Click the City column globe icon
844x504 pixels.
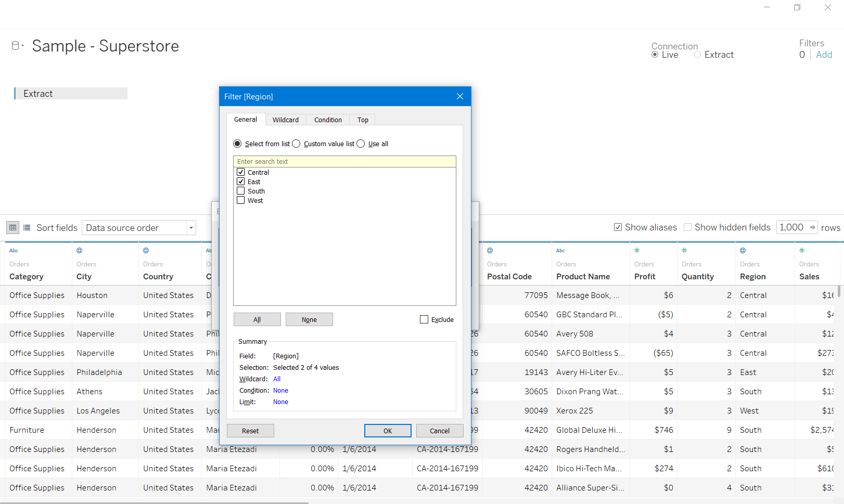click(x=80, y=251)
